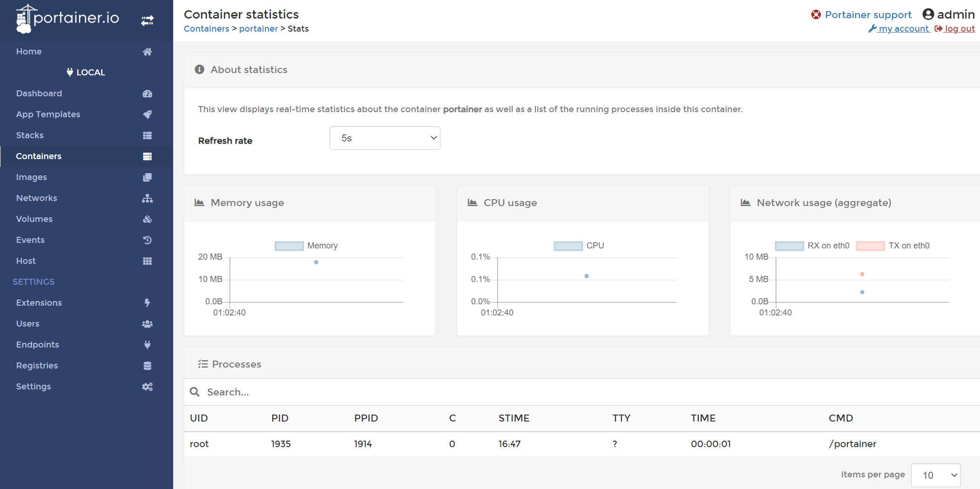Click the Portainer support lifebuoy icon

(x=816, y=15)
